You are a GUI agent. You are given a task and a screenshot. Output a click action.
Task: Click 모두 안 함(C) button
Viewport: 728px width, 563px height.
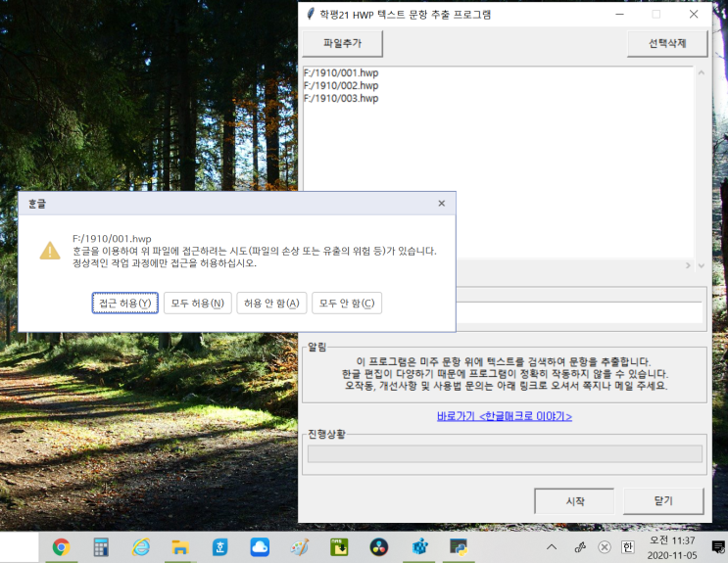point(347,304)
